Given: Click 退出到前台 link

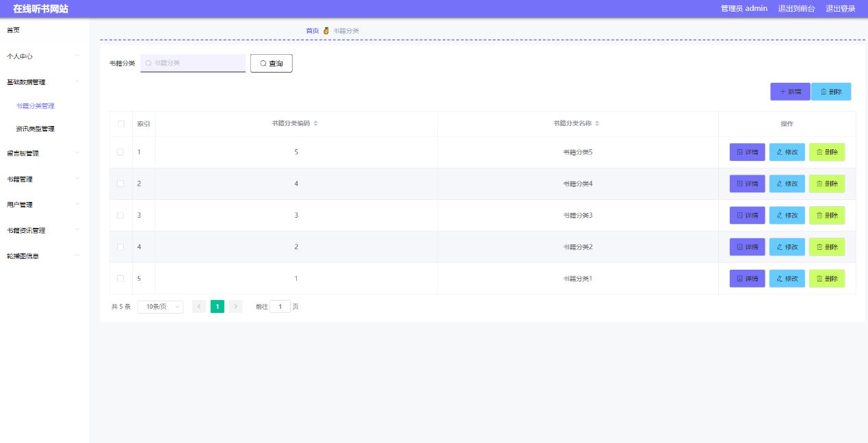Looking at the screenshot, I should tap(796, 9).
